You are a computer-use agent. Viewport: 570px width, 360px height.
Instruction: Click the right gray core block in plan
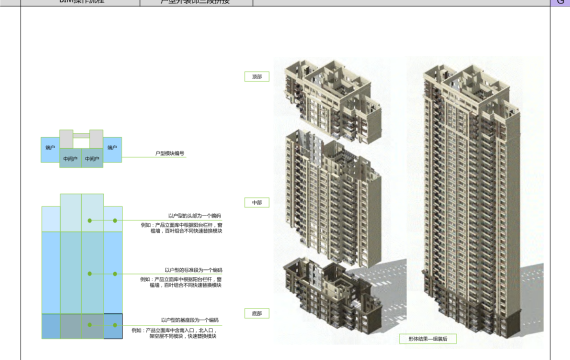(x=96, y=139)
